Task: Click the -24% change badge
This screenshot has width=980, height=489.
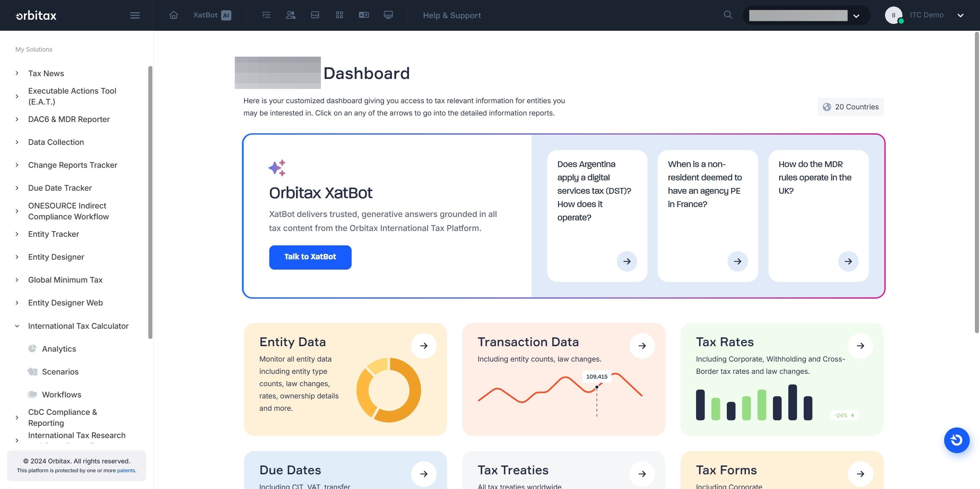Action: (x=844, y=415)
